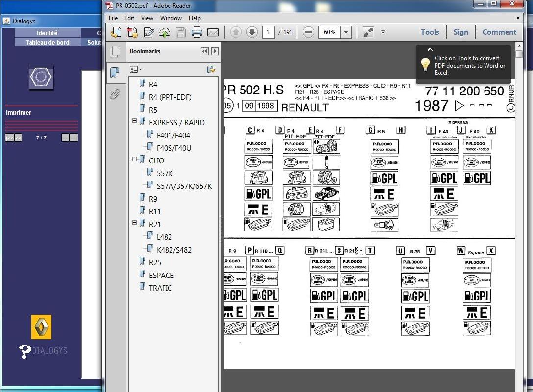Collapse the Bookmarks pane double-arrow
This screenshot has width=533, height=392.
point(204,51)
